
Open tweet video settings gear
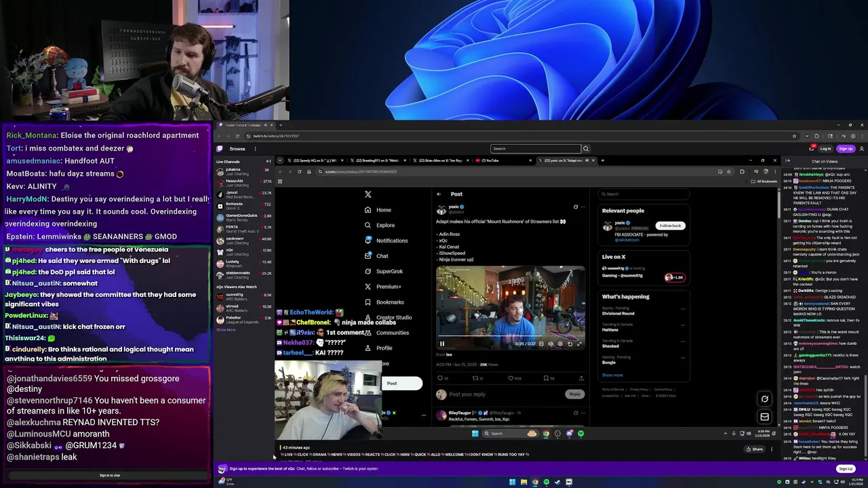click(560, 344)
